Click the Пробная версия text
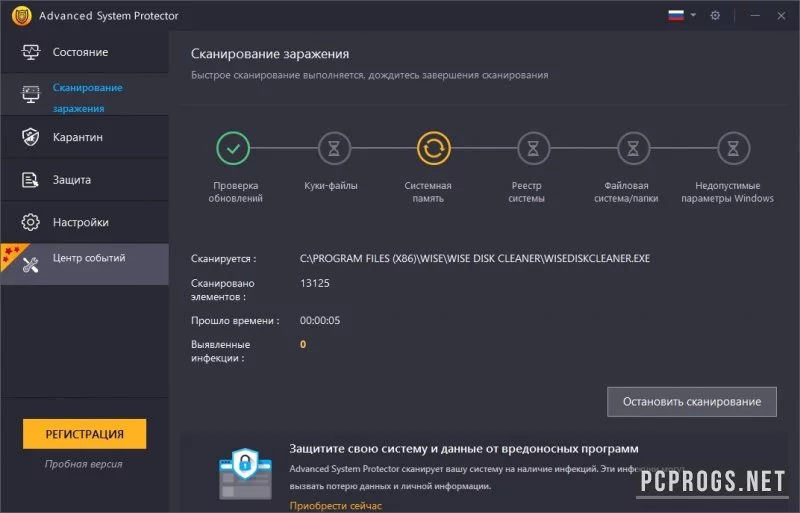 84,464
